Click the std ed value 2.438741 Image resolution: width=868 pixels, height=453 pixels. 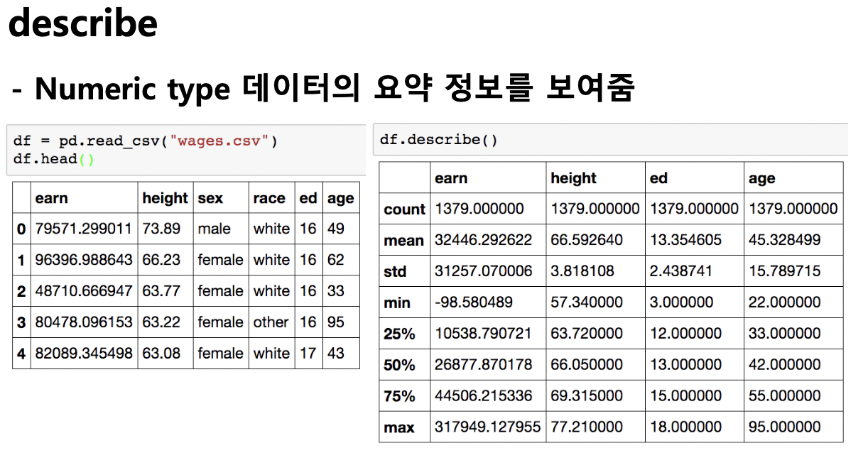682,271
